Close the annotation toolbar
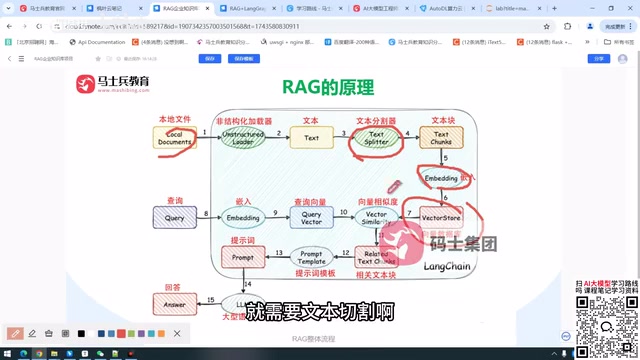The height and width of the screenshot is (360, 640). 177,333
